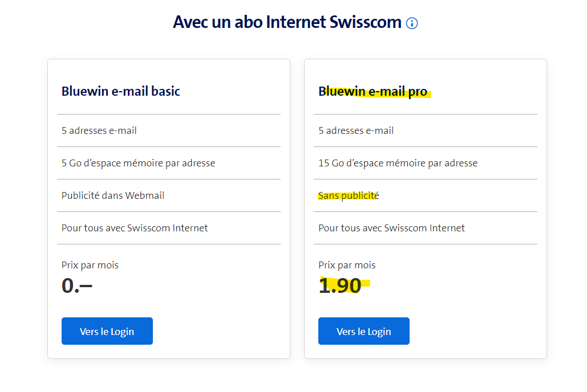The width and height of the screenshot is (587, 392).
Task: Click '15 Go d'espace mémoire par adresse'
Action: coord(398,163)
